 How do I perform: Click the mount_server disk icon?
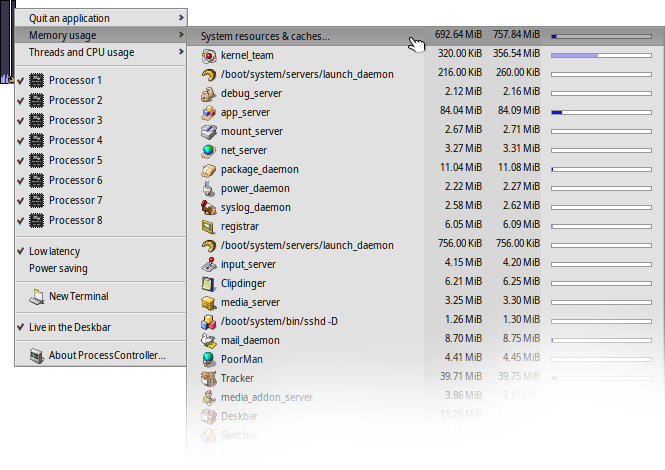(208, 131)
